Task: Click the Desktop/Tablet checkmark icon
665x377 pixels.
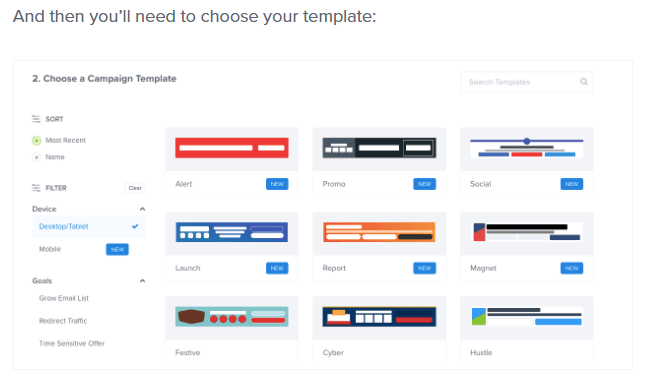Action: coord(135,226)
